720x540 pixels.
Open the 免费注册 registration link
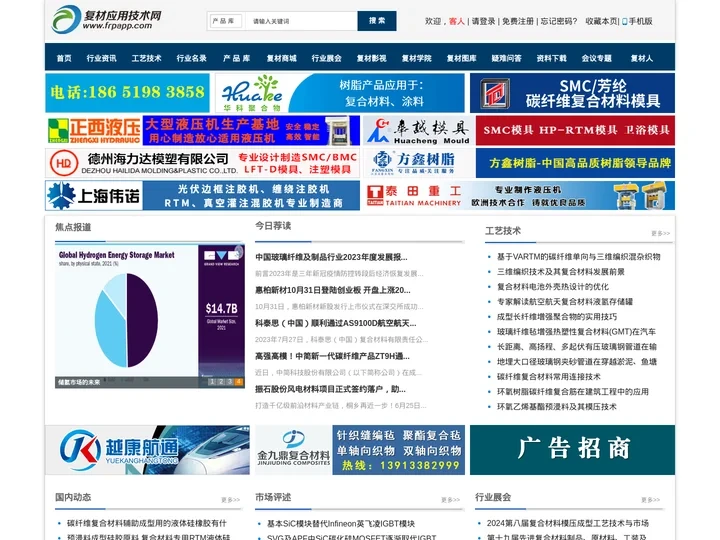518,21
